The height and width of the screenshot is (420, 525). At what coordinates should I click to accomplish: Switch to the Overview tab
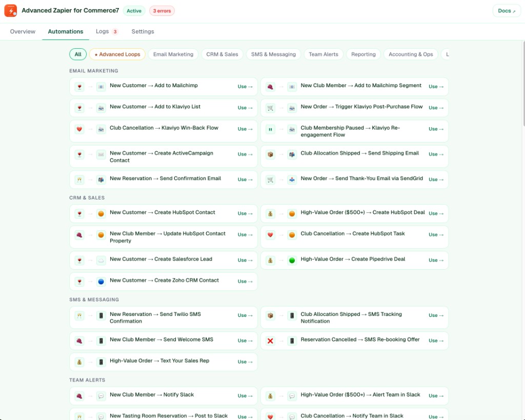coord(23,31)
